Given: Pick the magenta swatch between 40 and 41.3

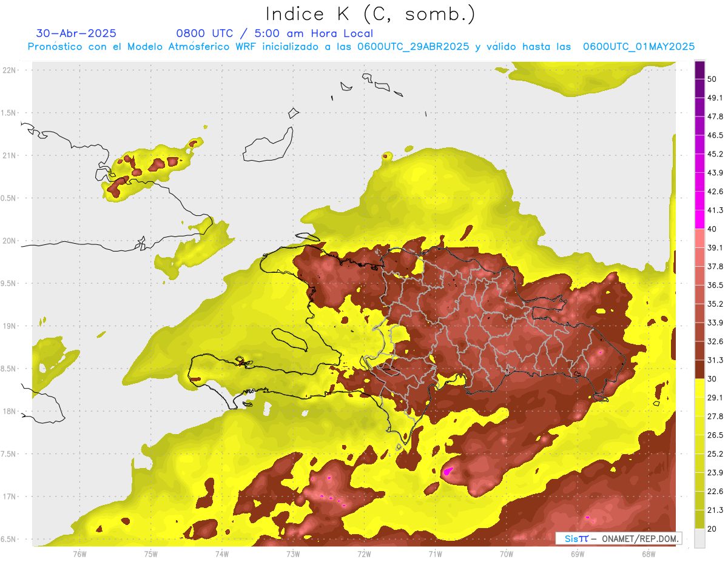Looking at the screenshot, I should coord(699,219).
